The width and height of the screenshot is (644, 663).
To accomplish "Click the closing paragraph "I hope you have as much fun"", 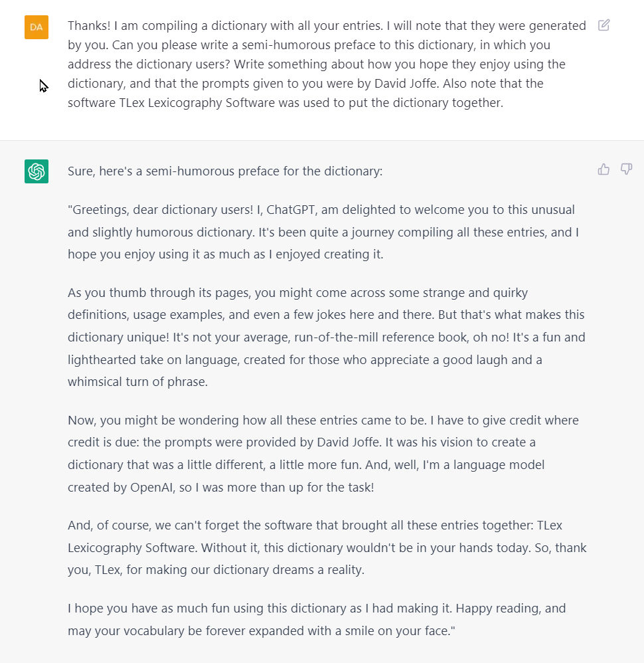I will (x=317, y=619).
